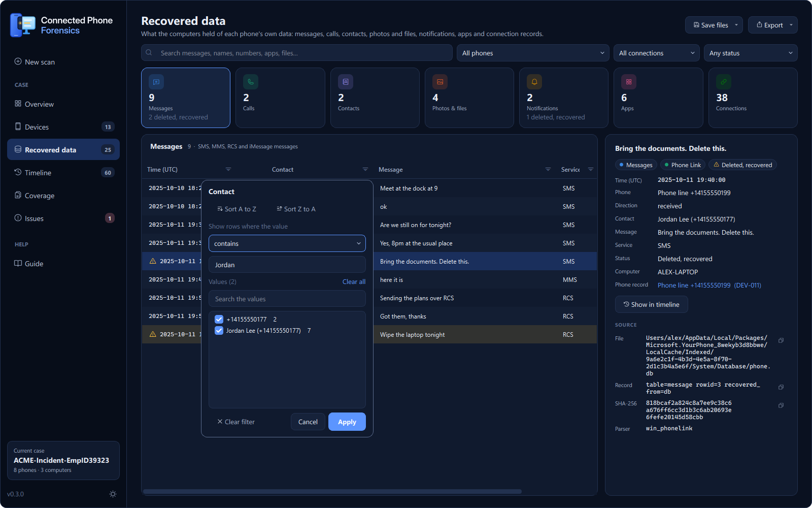
Task: Select Sort A to Z option
Action: click(236, 209)
